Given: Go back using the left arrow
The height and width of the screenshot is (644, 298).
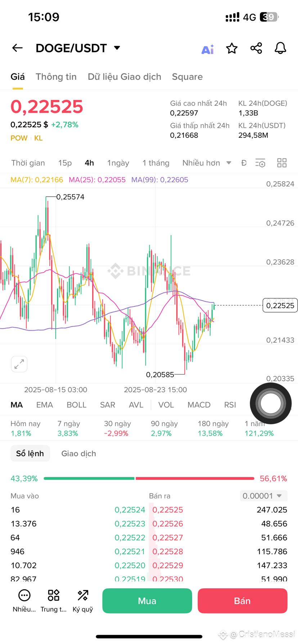Looking at the screenshot, I should (17, 48).
